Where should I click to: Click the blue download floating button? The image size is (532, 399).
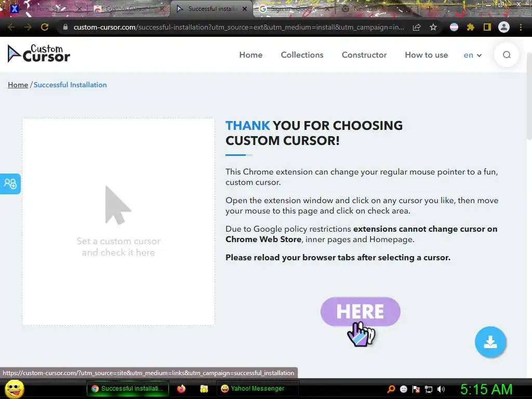490,342
